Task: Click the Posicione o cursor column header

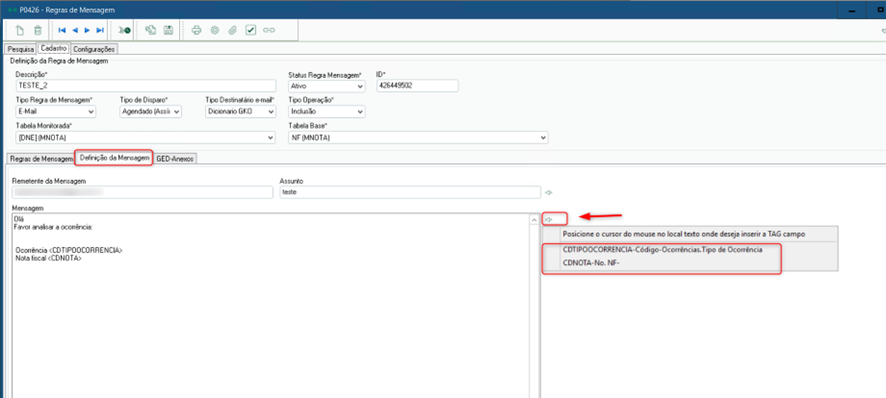Action: pos(684,233)
